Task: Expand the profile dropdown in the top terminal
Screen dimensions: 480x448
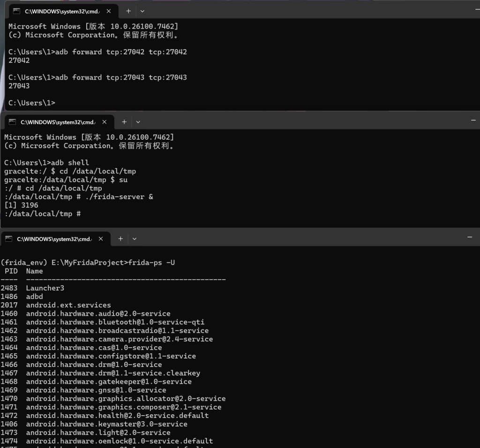Action: click(x=142, y=11)
